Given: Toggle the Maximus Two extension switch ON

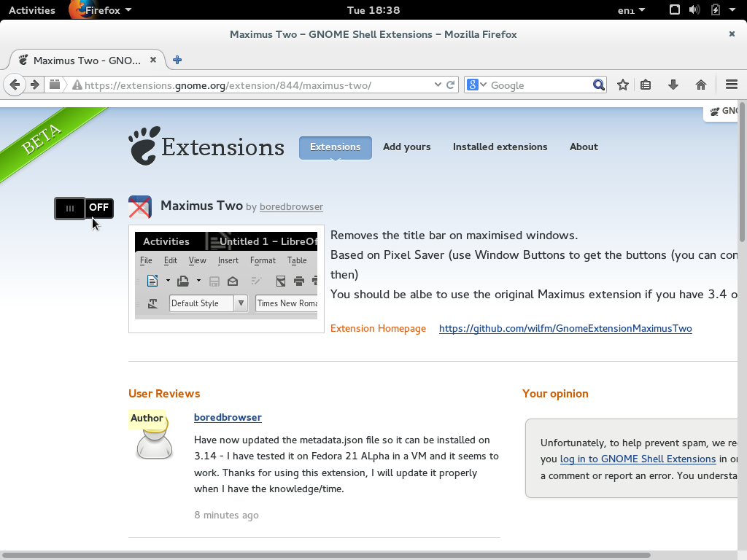Looking at the screenshot, I should pos(84,208).
